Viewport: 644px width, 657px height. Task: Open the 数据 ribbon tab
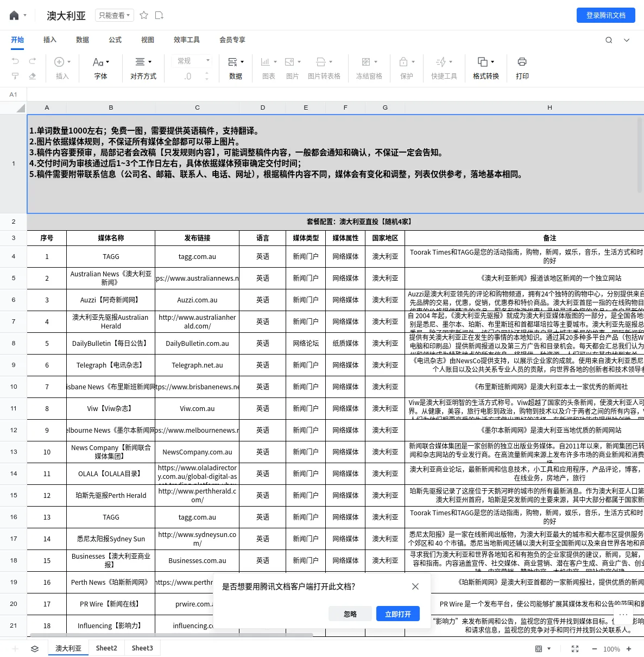point(83,40)
